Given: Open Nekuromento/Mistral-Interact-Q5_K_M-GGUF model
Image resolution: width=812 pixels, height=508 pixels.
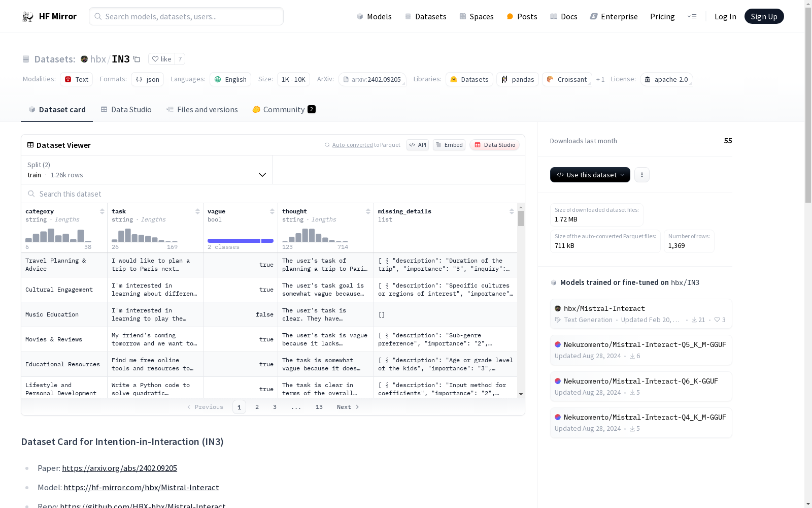Looking at the screenshot, I should coord(641,350).
